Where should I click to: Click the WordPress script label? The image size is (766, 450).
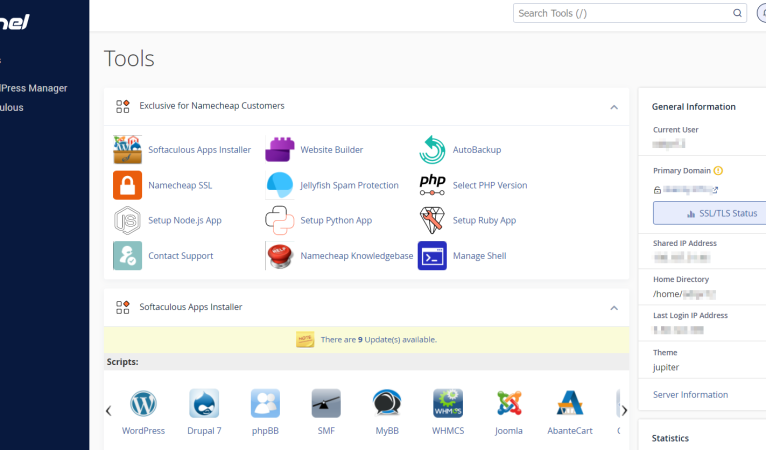click(x=143, y=430)
